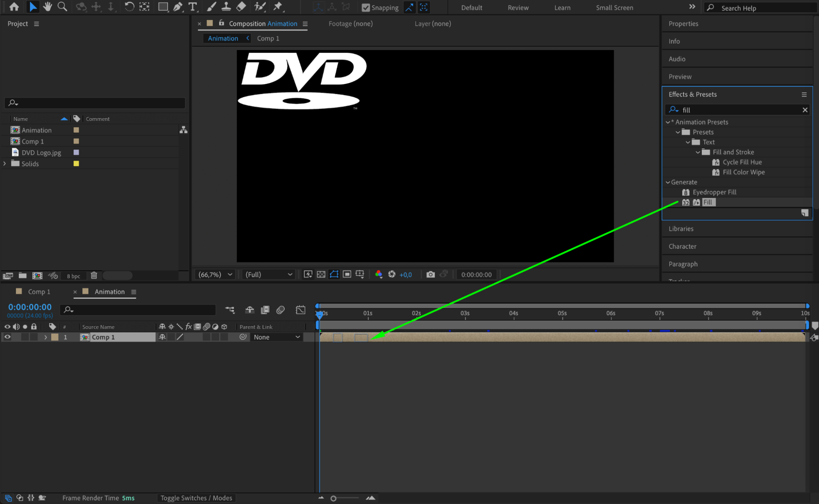Toggle transparency grid in viewer
Viewport: 819px width, 504px height.
click(321, 275)
